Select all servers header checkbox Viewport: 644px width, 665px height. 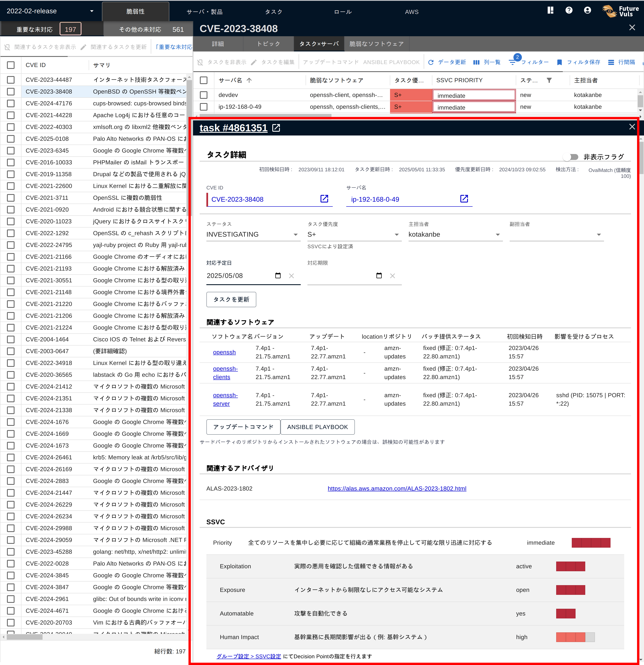click(x=203, y=80)
